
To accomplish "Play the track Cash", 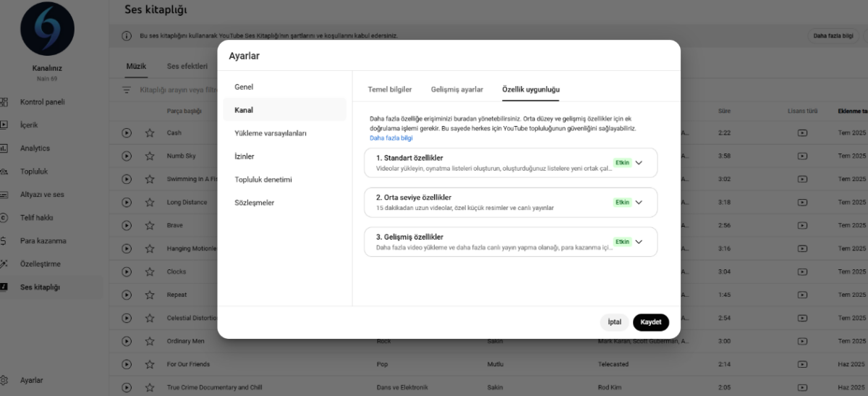I will click(x=127, y=132).
